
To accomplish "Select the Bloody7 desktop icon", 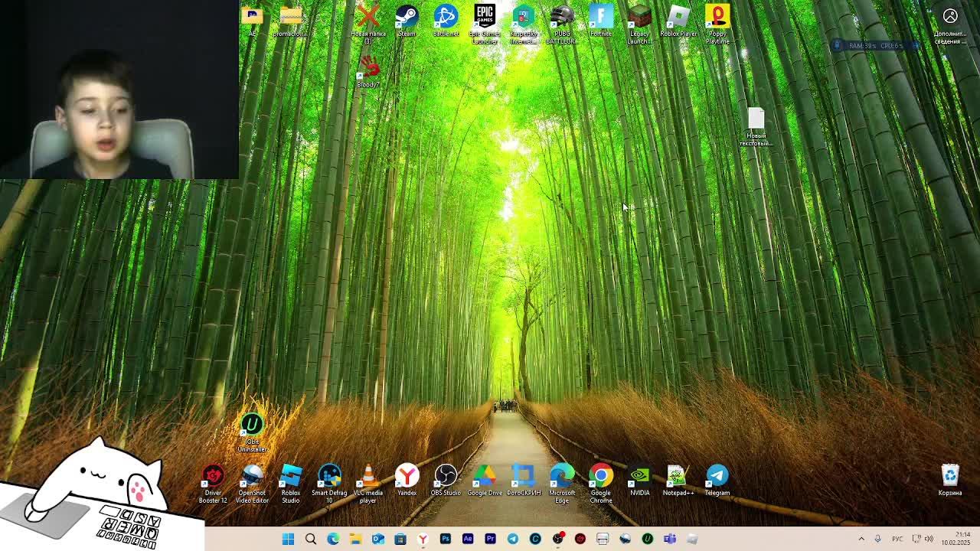I will point(368,73).
